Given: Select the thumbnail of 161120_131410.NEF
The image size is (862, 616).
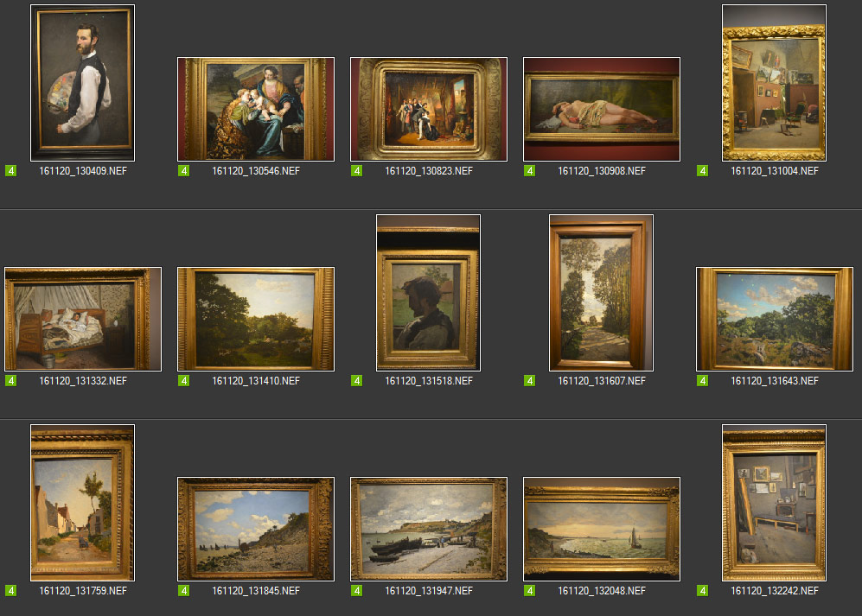Looking at the screenshot, I should coord(256,320).
